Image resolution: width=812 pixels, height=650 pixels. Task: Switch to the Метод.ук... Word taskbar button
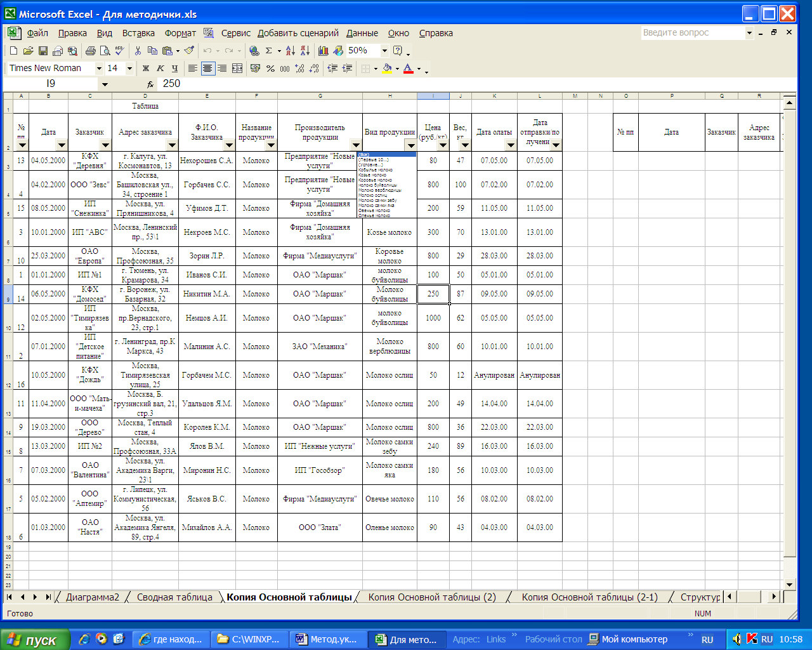(x=327, y=639)
